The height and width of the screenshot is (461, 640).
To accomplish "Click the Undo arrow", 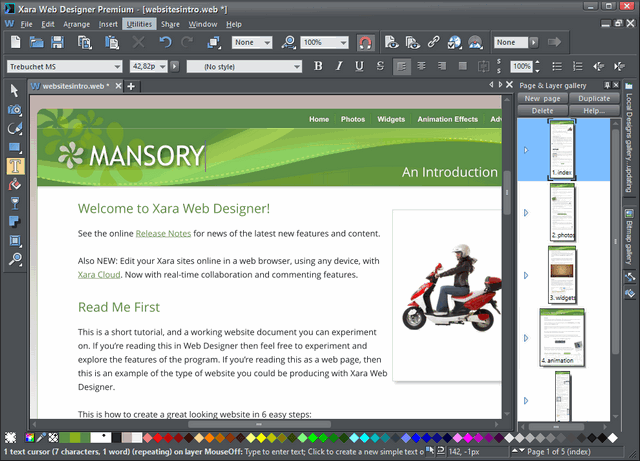I will coord(165,43).
